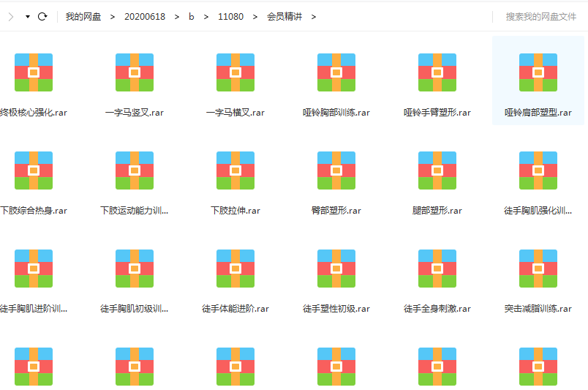Pick the 腿部塑形.rar file icon
Image resolution: width=588 pixels, height=390 pixels.
(437, 170)
